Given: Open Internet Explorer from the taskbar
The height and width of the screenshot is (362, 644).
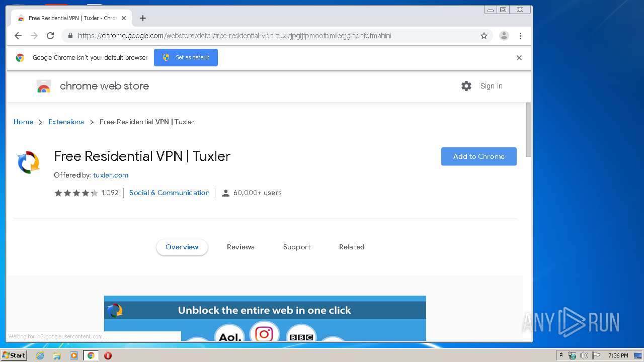Looking at the screenshot, I should (x=40, y=355).
